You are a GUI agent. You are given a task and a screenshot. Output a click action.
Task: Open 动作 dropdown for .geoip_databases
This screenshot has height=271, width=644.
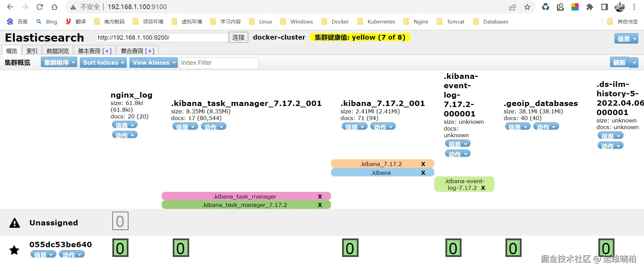(546, 127)
